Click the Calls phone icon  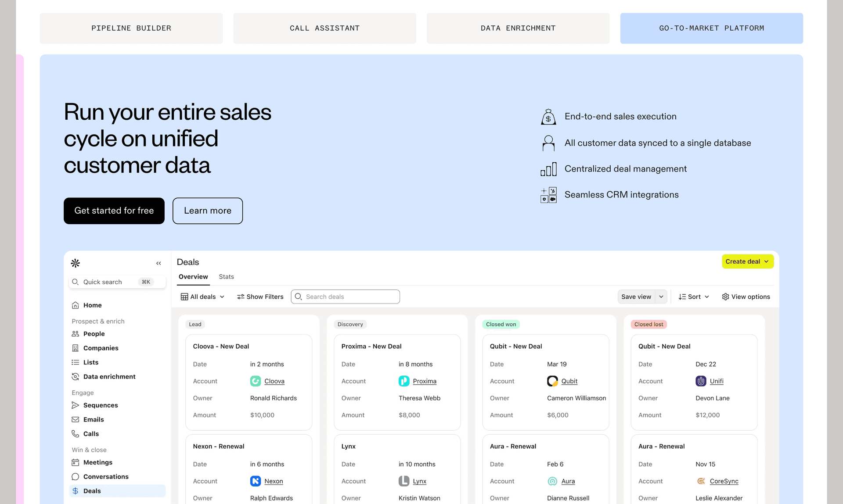coord(76,434)
